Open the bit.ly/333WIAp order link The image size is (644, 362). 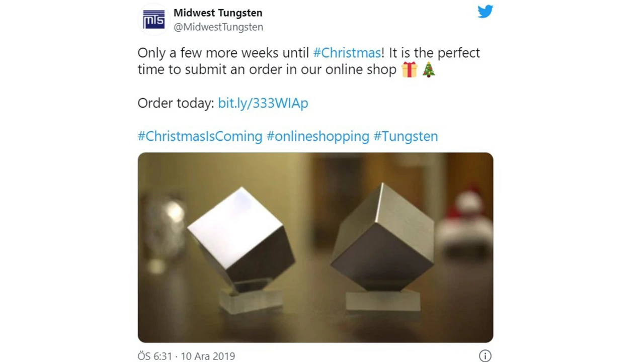(x=263, y=103)
